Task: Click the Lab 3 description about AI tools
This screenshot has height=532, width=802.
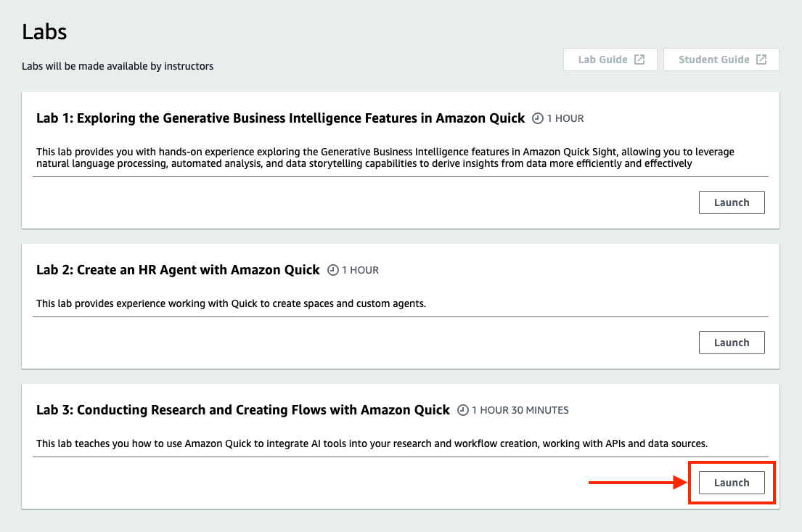Action: [372, 443]
